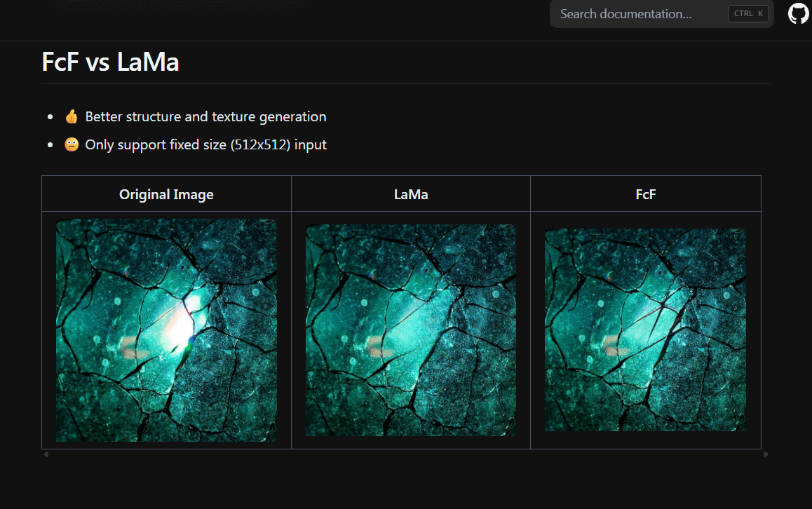
Task: Click the Original Image column header
Action: point(166,194)
